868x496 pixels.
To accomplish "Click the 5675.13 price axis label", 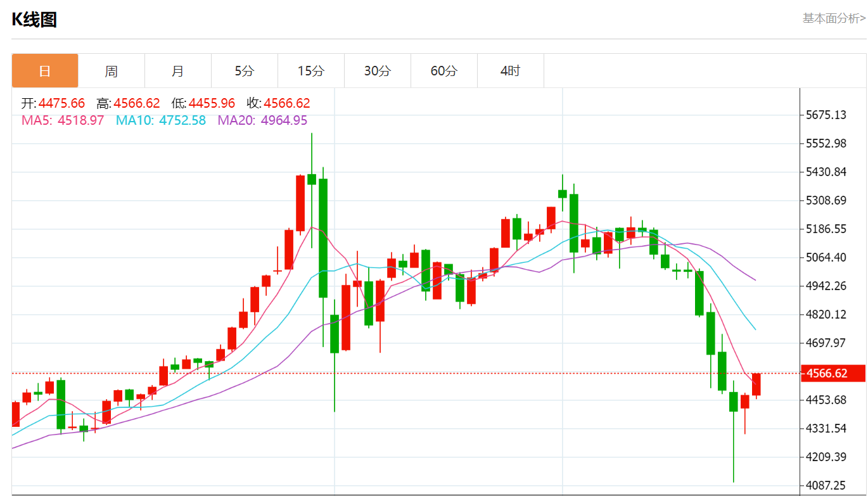I will (826, 115).
